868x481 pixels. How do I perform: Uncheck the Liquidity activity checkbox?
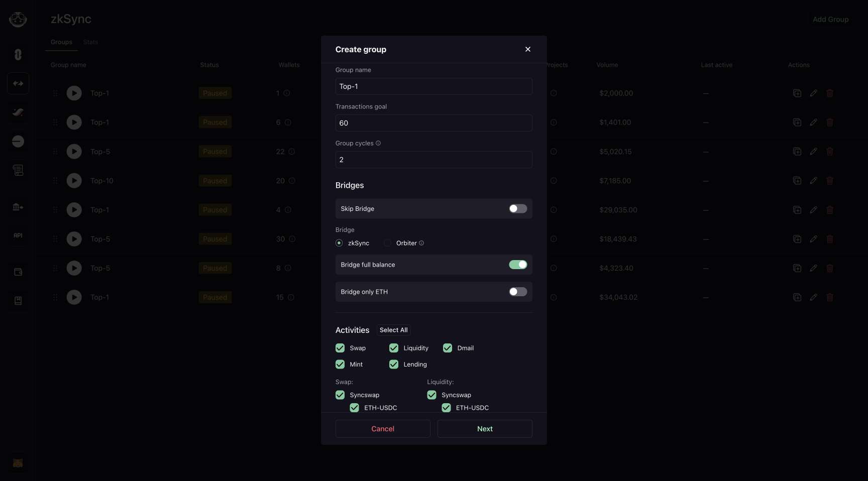tap(394, 348)
